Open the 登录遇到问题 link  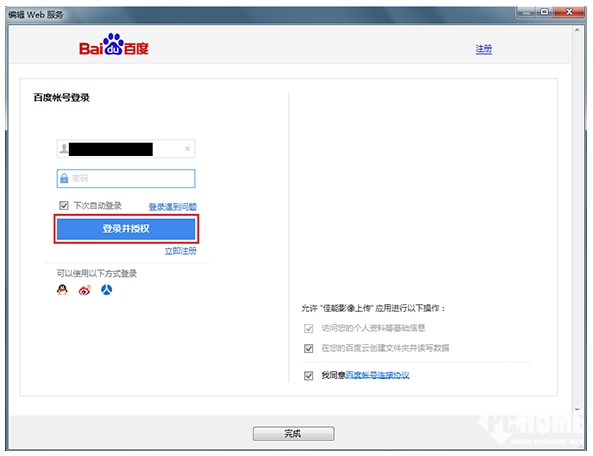pyautogui.click(x=172, y=206)
